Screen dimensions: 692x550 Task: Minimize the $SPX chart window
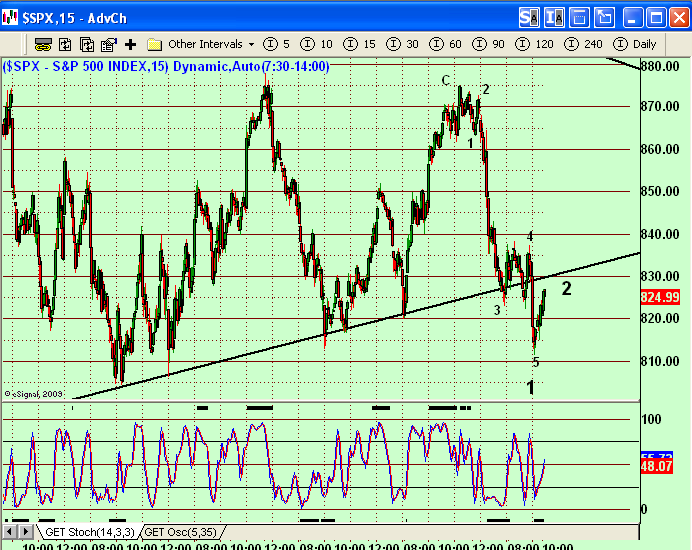pyautogui.click(x=632, y=18)
